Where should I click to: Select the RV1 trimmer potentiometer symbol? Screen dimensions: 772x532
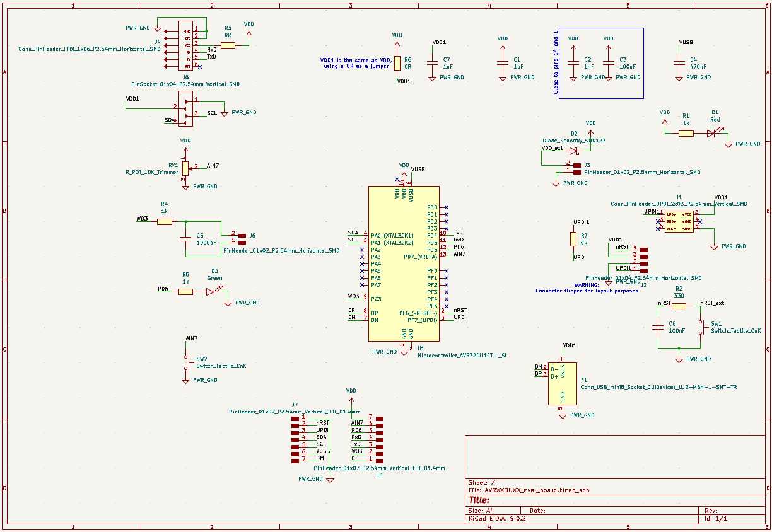point(185,168)
